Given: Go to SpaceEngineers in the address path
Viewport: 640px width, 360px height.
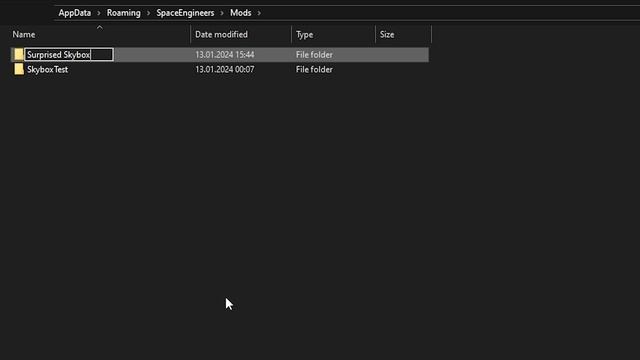Looking at the screenshot, I should (185, 13).
